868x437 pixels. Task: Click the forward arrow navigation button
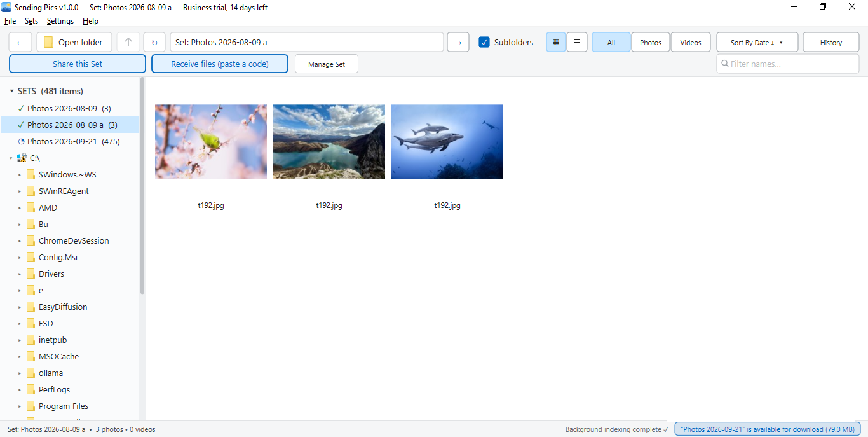click(458, 43)
